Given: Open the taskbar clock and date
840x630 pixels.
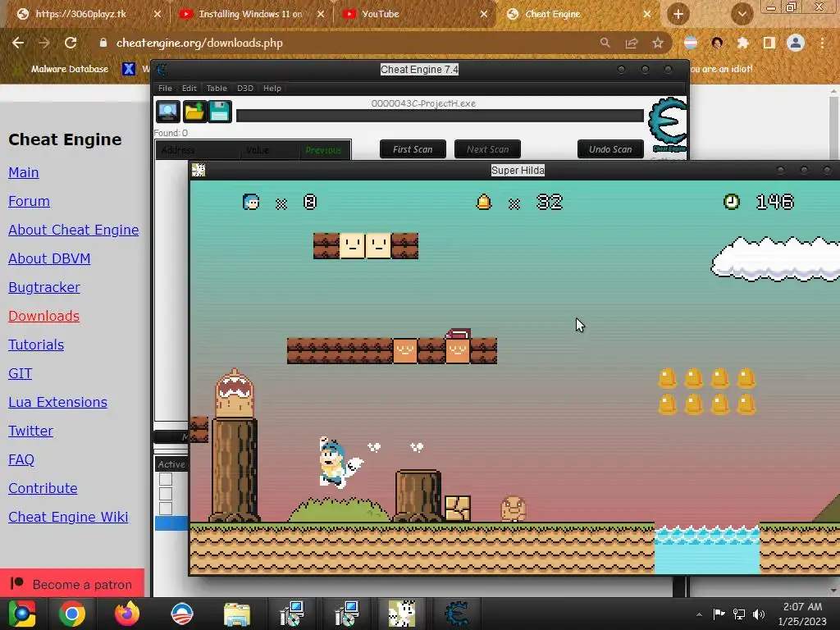Looking at the screenshot, I should pyautogui.click(x=802, y=614).
